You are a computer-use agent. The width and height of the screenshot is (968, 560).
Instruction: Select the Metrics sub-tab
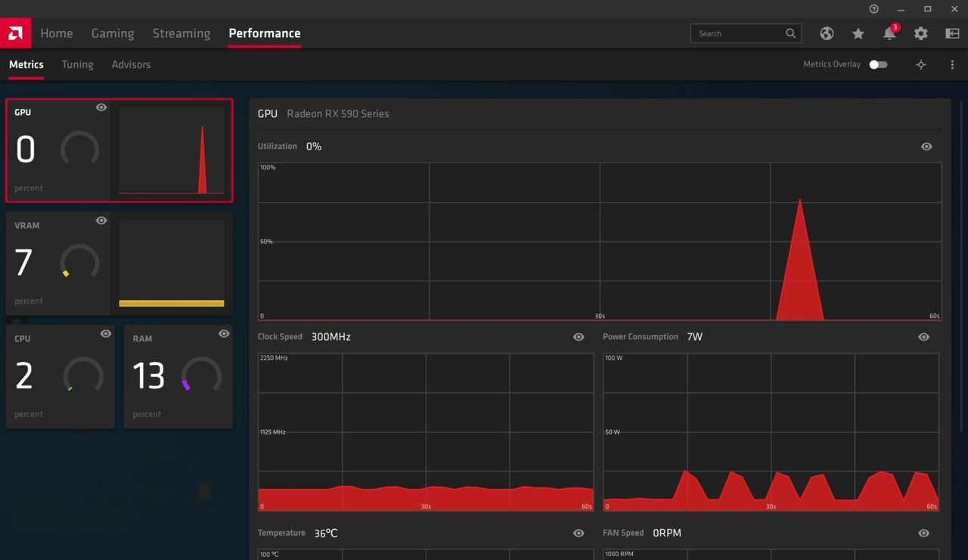pos(26,64)
